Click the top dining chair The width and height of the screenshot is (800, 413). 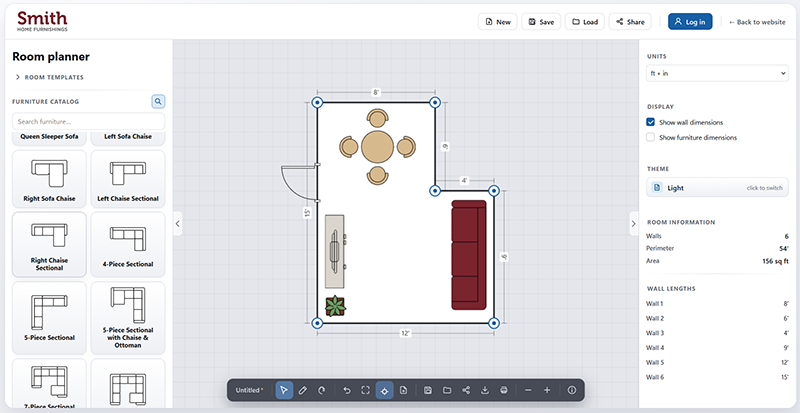[377, 118]
